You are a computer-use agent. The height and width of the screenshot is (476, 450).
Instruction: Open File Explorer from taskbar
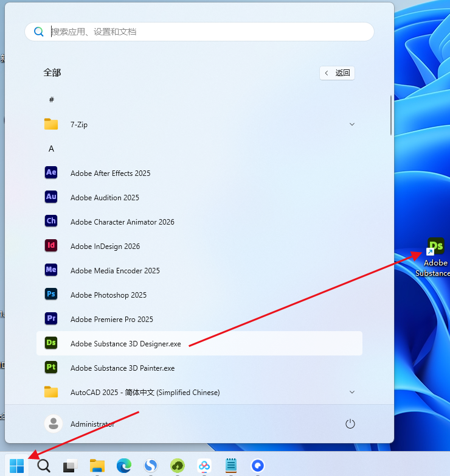[97, 466]
